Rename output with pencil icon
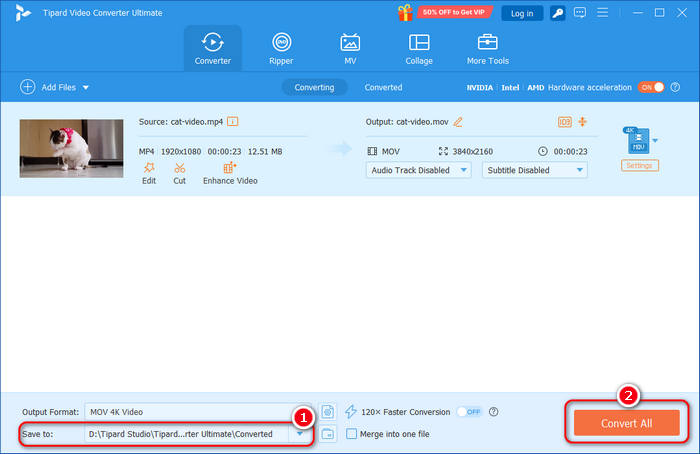 (x=458, y=121)
